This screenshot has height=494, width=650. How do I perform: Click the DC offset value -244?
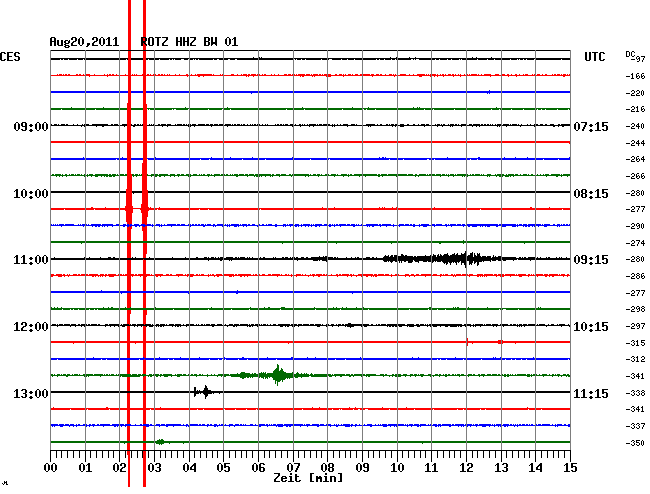pyautogui.click(x=635, y=143)
